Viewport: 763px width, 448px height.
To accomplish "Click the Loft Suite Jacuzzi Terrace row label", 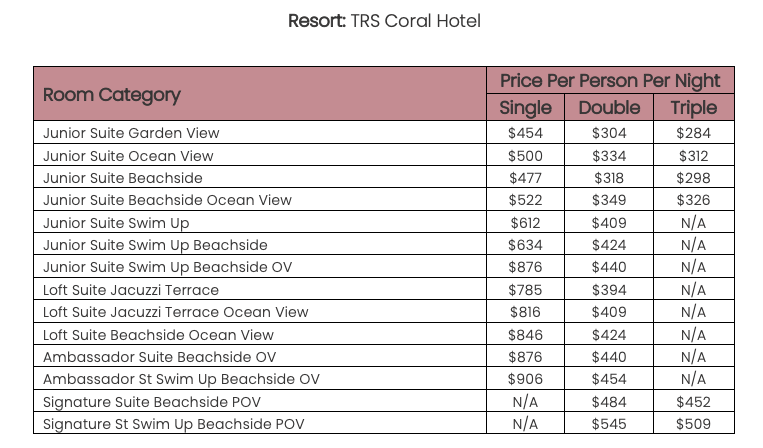I will point(131,290).
